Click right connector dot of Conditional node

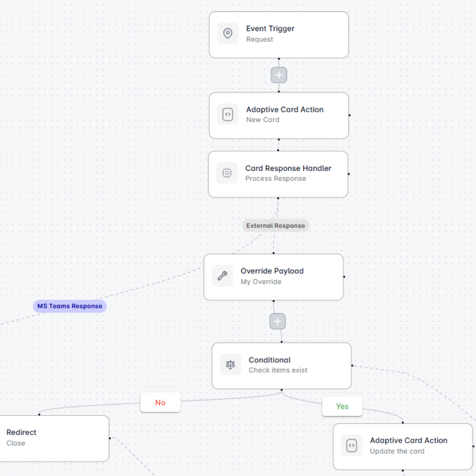tap(352, 366)
